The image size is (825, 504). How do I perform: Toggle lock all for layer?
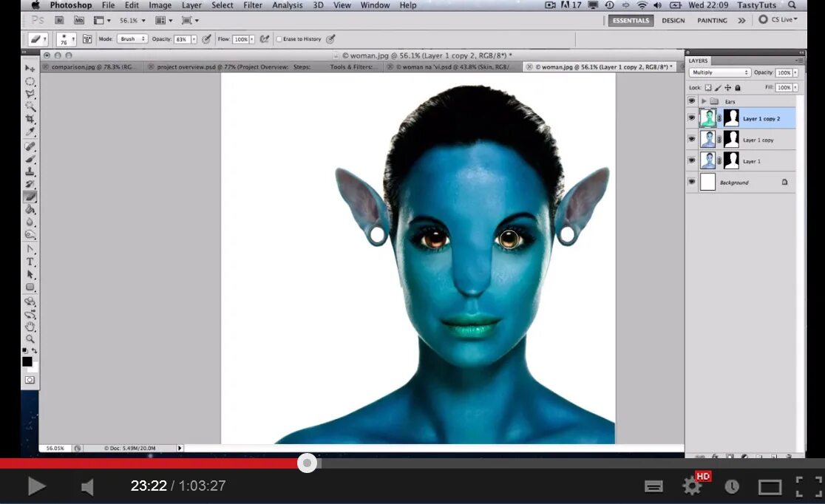(x=738, y=88)
